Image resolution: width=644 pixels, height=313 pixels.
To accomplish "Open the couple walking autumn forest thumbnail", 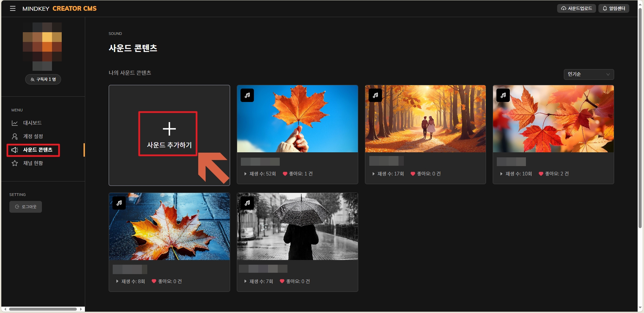I will (x=425, y=119).
